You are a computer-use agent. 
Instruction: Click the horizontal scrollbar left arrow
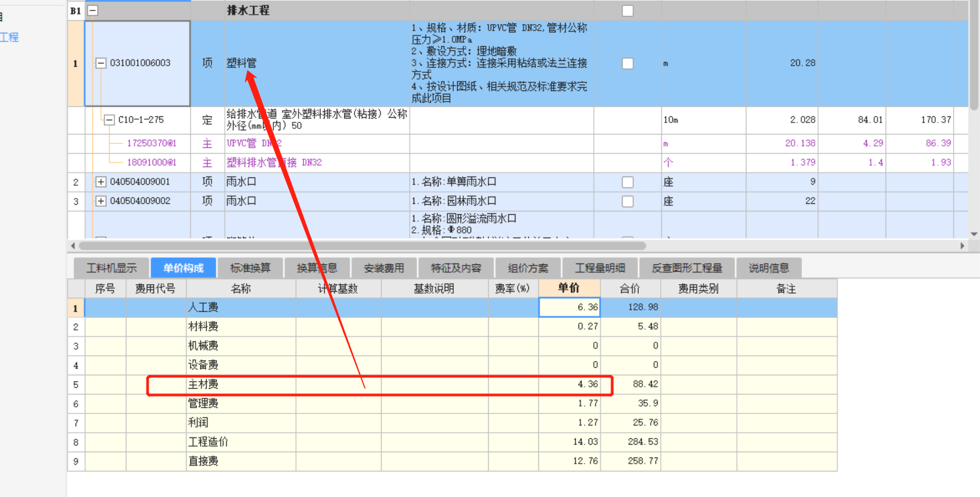(73, 246)
